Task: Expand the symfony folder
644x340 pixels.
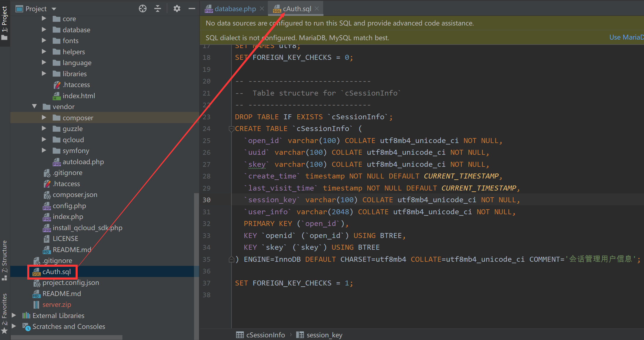Action: pyautogui.click(x=44, y=150)
